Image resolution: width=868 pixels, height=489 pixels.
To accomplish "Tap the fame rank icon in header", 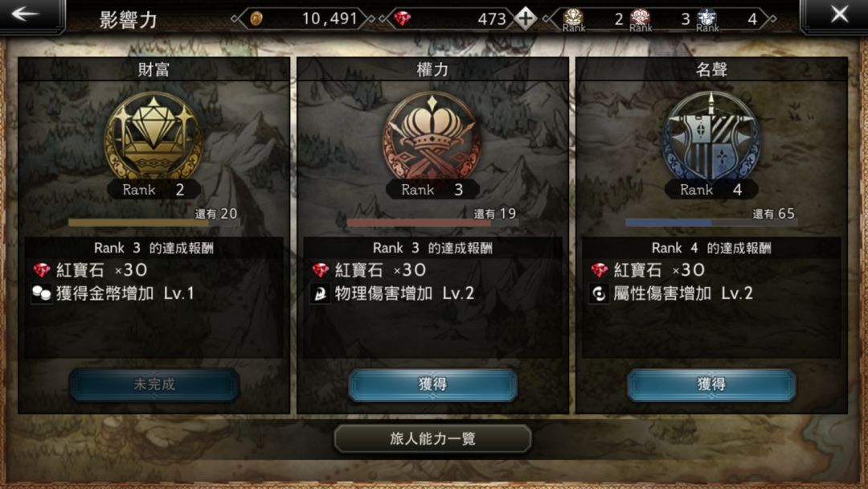I will tap(707, 19).
